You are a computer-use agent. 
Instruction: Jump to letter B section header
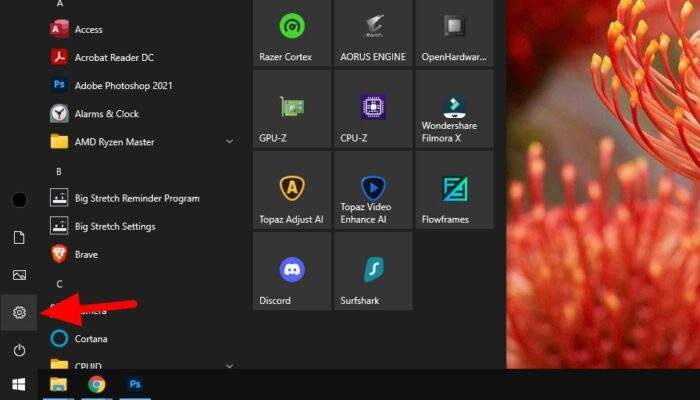(x=59, y=172)
